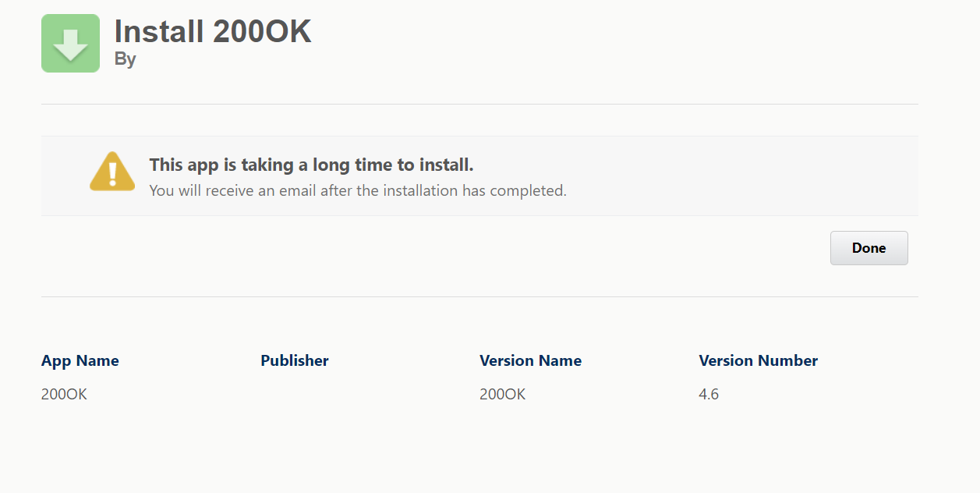Click the 200OK value under Version Name
Screen dimensions: 980x493
pyautogui.click(x=502, y=395)
